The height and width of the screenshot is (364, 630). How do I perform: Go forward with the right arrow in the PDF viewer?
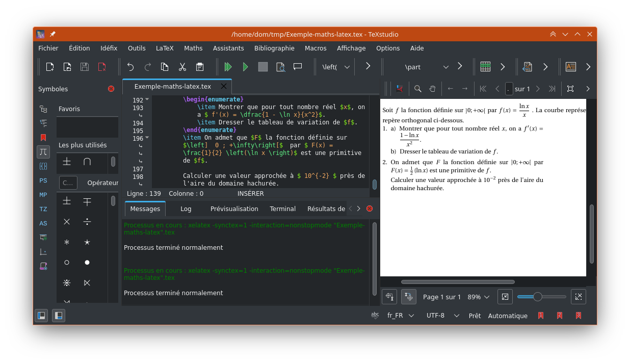(x=465, y=89)
